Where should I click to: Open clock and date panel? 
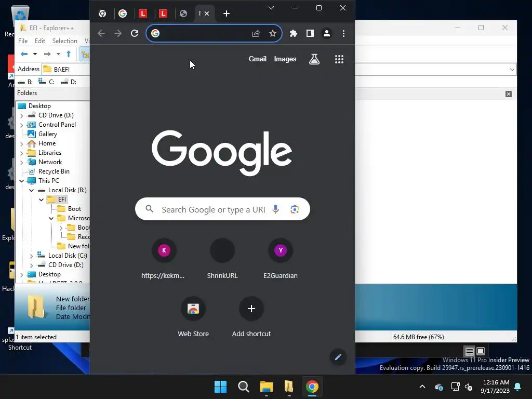(x=495, y=387)
